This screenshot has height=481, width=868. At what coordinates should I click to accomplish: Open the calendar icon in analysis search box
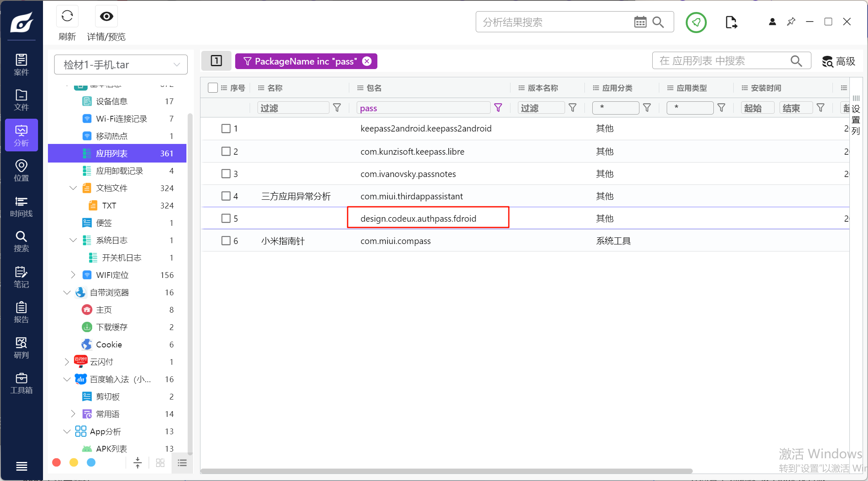point(640,22)
